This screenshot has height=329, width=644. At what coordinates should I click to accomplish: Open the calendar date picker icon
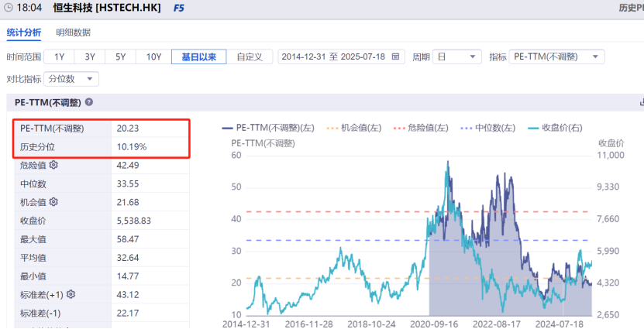(x=395, y=57)
